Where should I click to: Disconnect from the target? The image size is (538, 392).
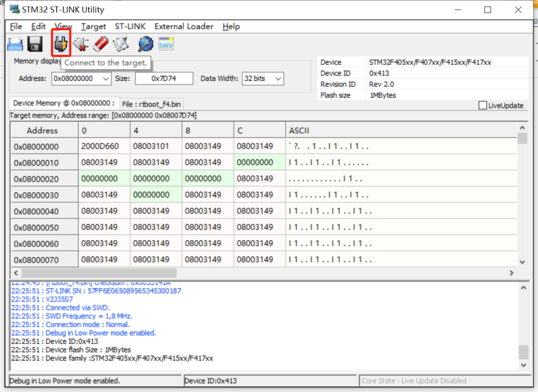[80, 44]
